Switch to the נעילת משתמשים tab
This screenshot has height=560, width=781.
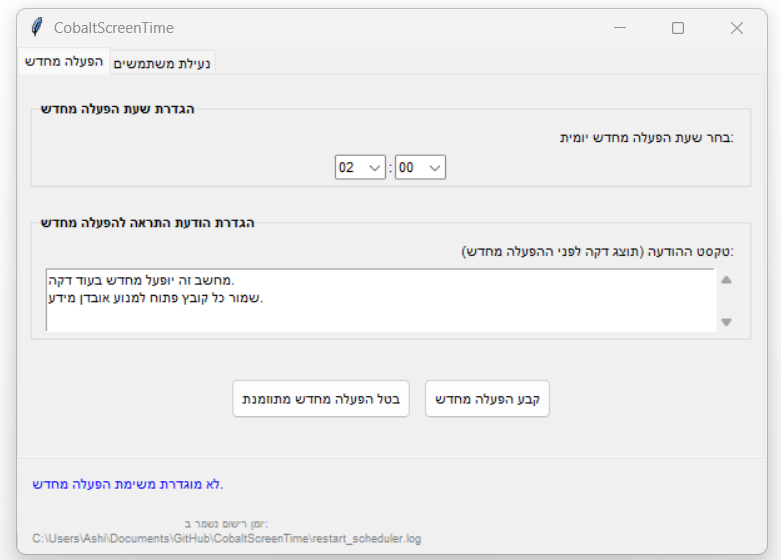(162, 63)
